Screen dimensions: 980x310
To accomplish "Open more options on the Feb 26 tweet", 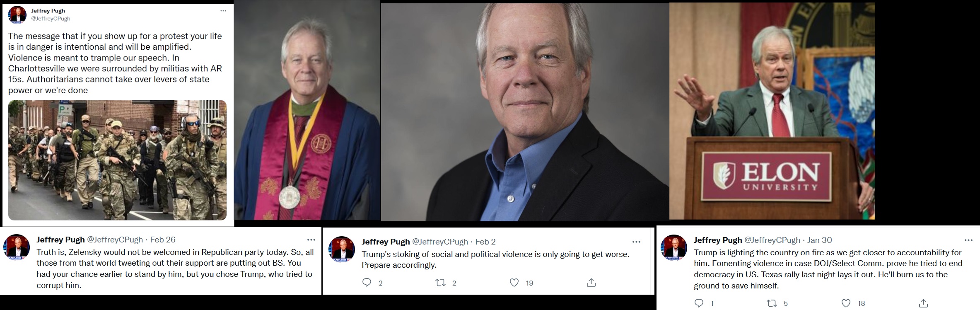I will 311,240.
